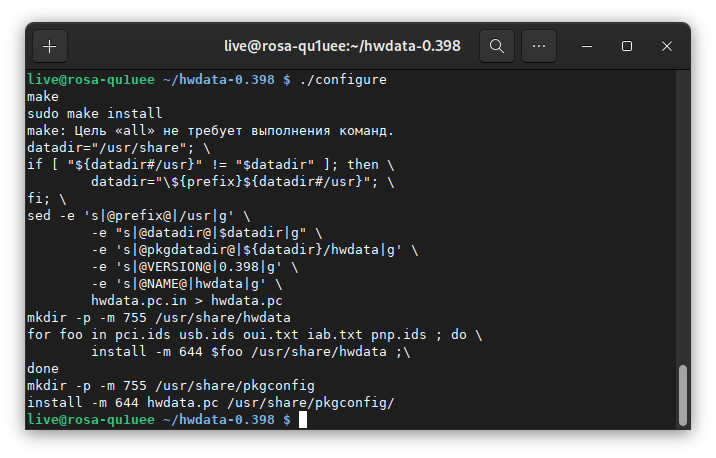Open the terminal search tool
This screenshot has height=458, width=716.
coord(497,46)
